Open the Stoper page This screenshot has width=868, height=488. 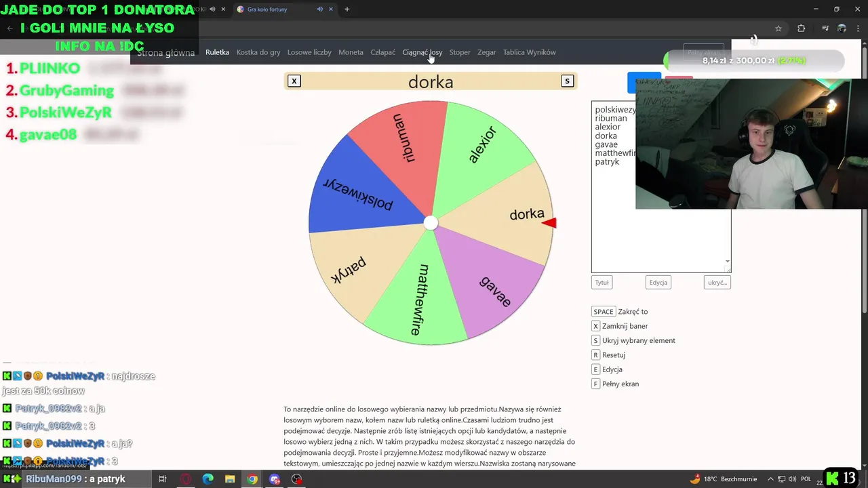[460, 52]
